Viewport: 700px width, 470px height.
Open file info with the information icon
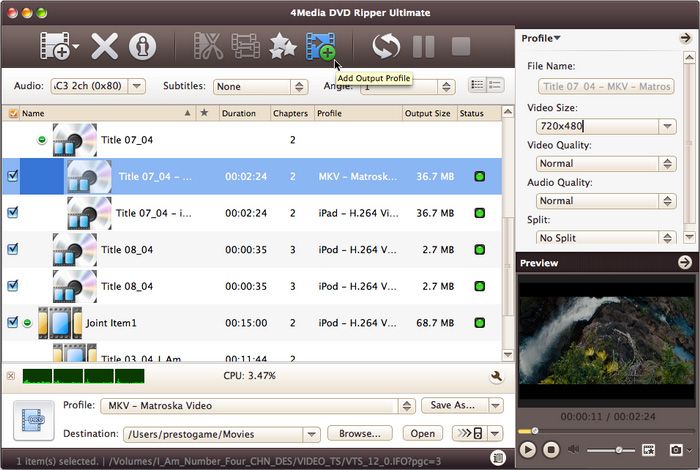coord(143,47)
